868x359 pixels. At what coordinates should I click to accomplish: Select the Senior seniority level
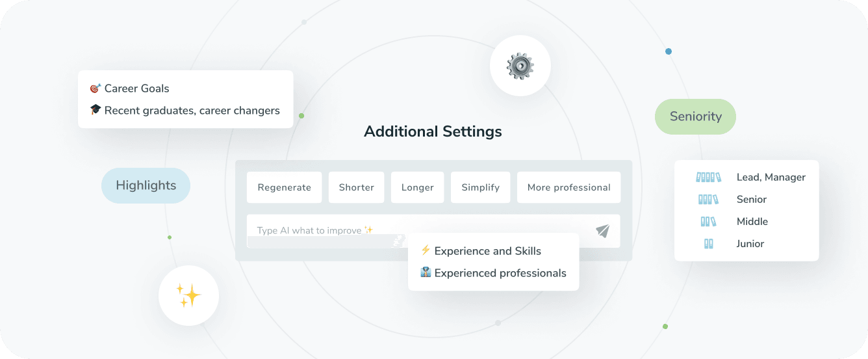pyautogui.click(x=751, y=199)
